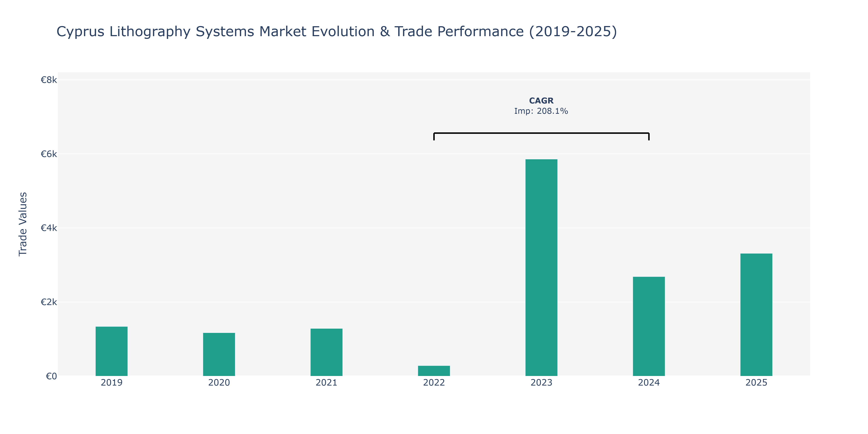Image resolution: width=868 pixels, height=434 pixels.
Task: Click the €8k y-axis label
Action: point(49,80)
